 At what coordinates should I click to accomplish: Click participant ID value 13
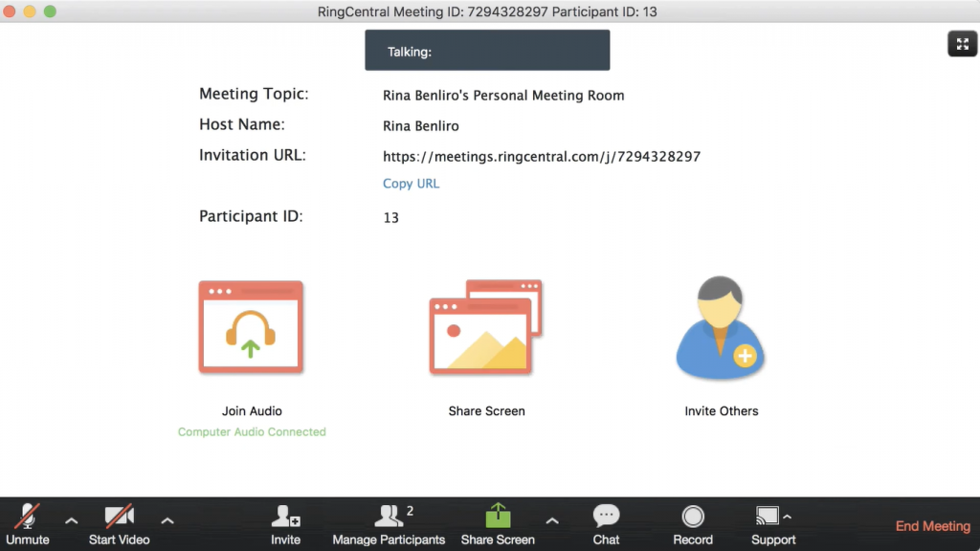pyautogui.click(x=390, y=217)
